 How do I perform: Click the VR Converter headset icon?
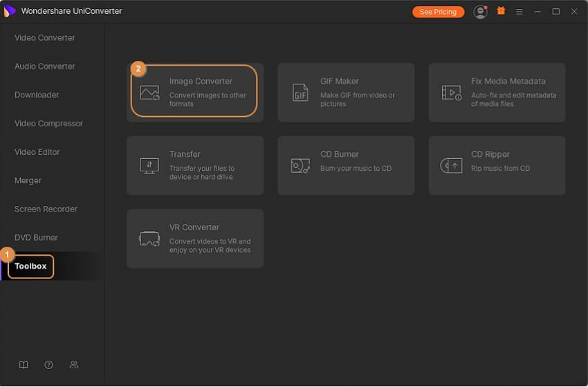[x=149, y=238]
